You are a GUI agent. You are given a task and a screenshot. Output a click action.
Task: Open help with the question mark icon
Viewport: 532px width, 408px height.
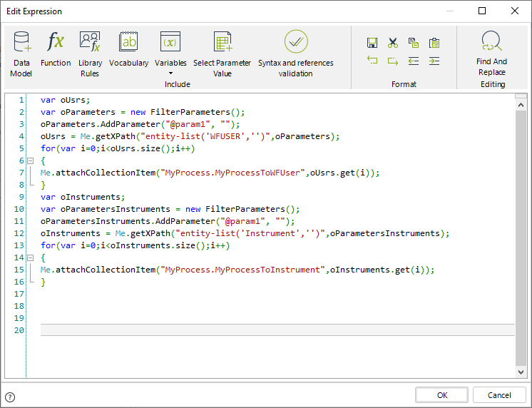tap(10, 397)
